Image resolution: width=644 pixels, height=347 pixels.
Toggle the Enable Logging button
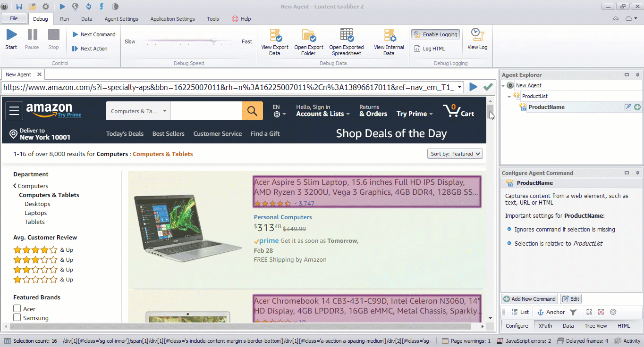click(435, 34)
